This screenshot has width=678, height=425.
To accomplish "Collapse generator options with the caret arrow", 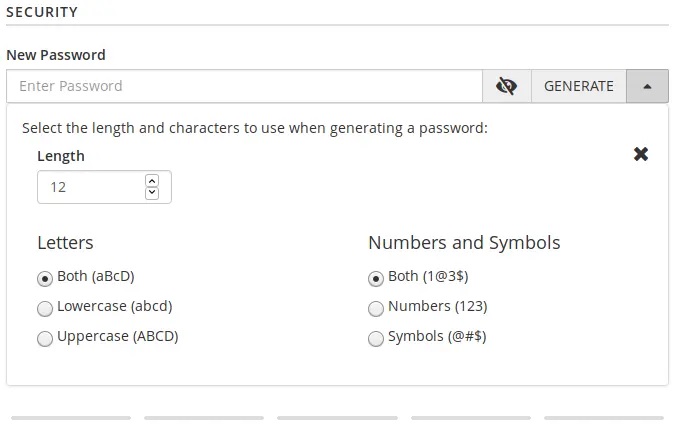I will click(x=648, y=86).
